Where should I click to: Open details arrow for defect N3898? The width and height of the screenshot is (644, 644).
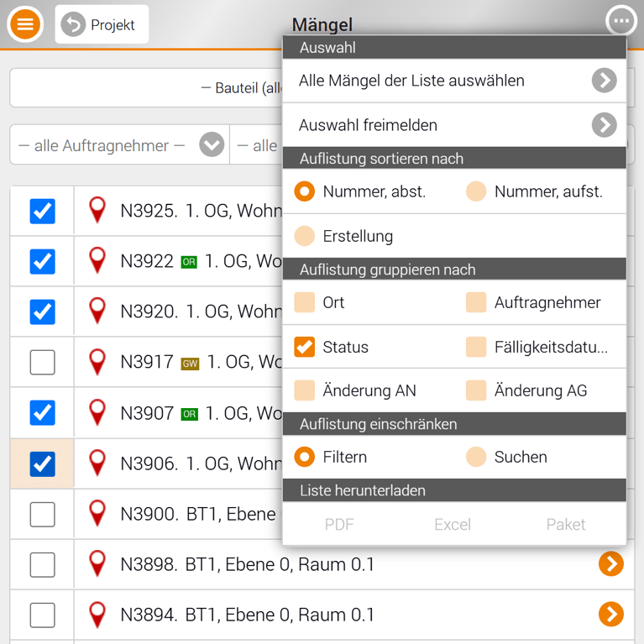pyautogui.click(x=610, y=564)
